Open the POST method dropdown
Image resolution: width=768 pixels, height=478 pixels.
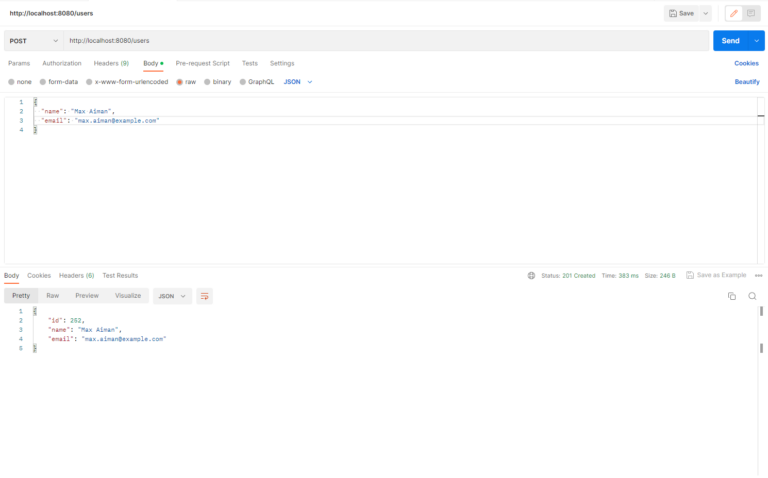tap(30, 41)
